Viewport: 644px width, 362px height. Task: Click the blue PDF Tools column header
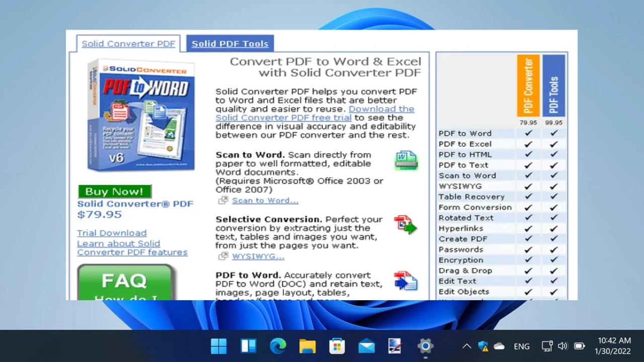point(554,85)
